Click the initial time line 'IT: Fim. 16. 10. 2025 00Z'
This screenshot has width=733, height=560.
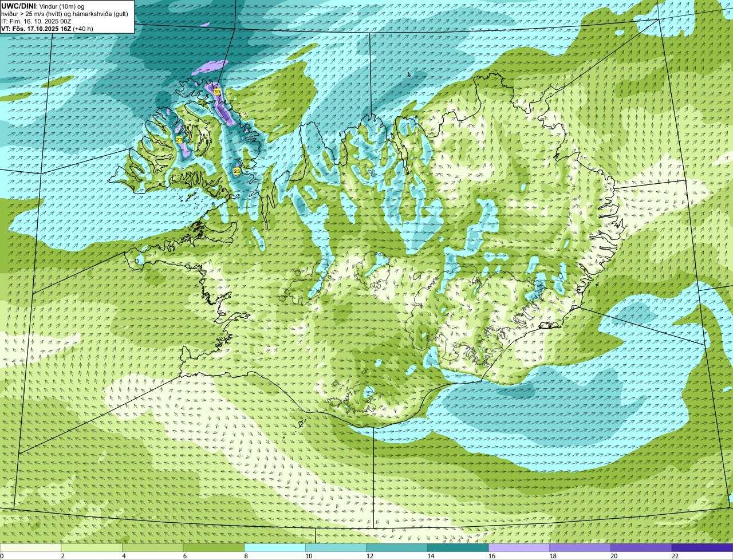click(36, 21)
